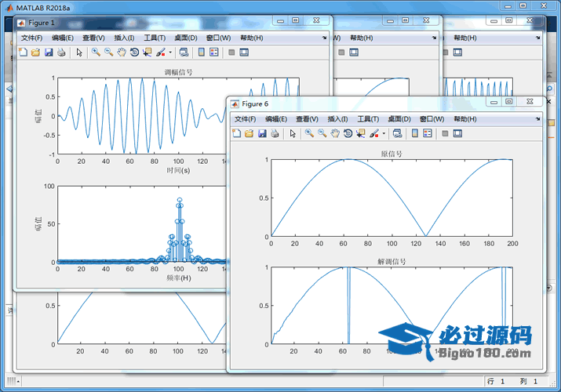
Task: Open 工具(T) menu in Figure 1
Action: 155,38
